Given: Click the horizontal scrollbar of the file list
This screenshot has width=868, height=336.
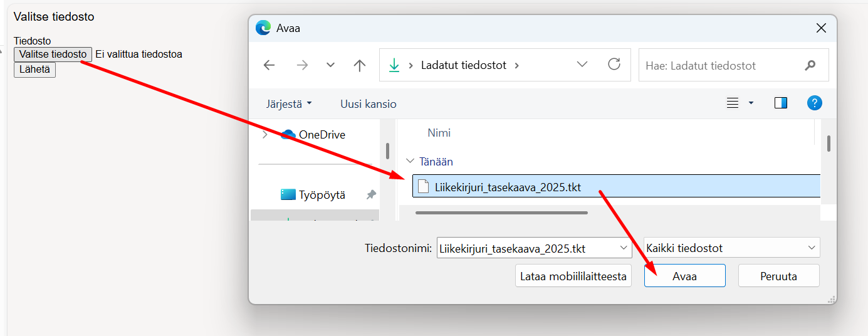Looking at the screenshot, I should 501,213.
